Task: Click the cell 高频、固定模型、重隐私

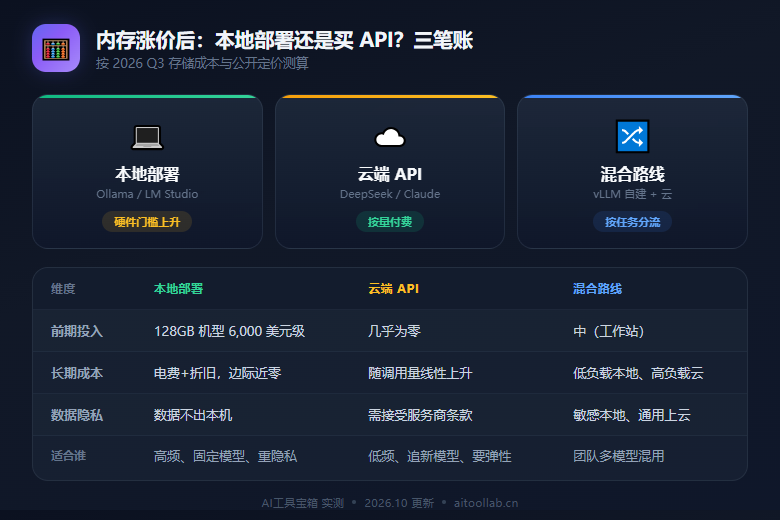Action: click(x=225, y=456)
